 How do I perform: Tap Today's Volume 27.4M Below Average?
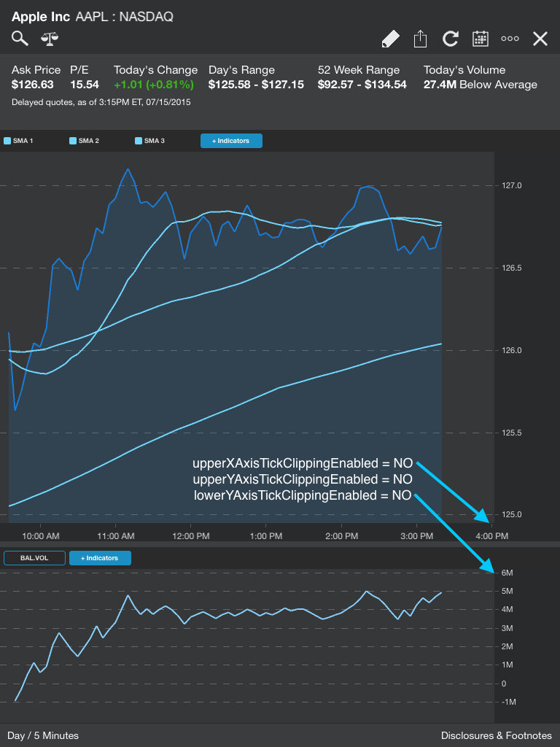pyautogui.click(x=480, y=85)
